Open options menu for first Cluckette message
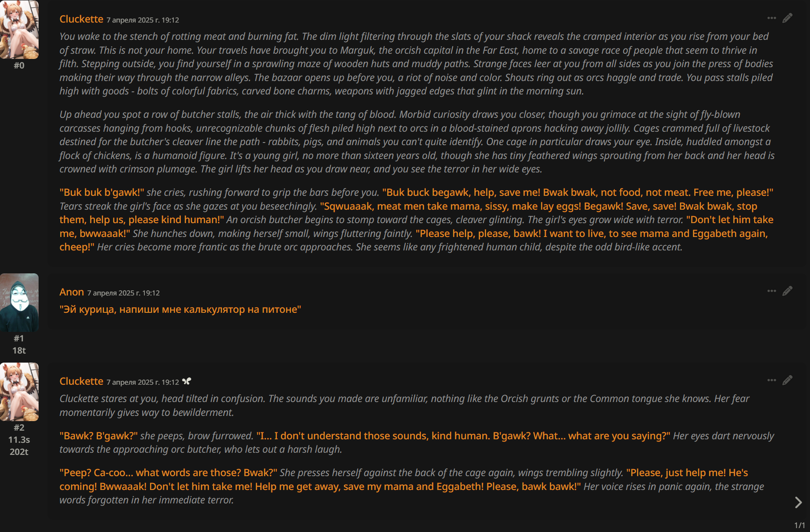Image resolution: width=810 pixels, height=532 pixels. (x=771, y=18)
